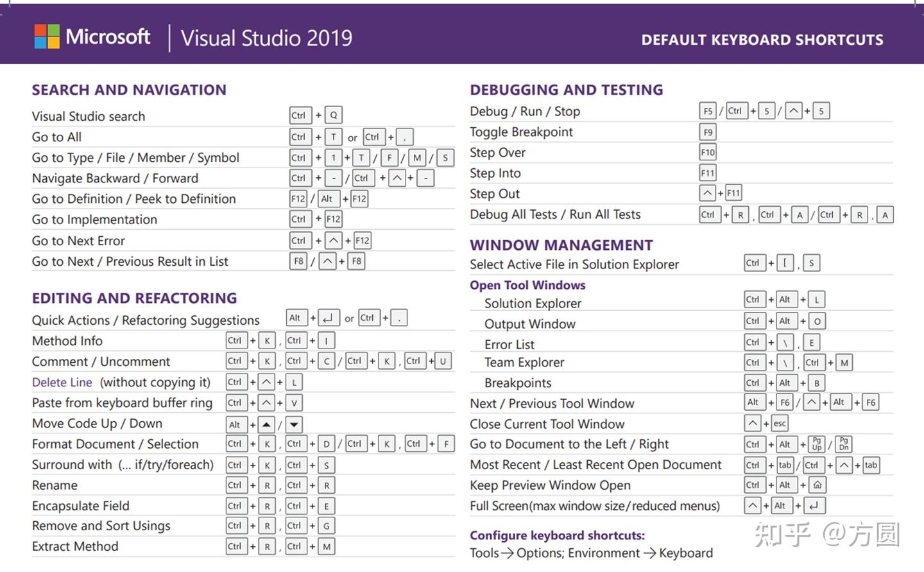Click 'Navigate Backward / Forward' label

115,178
